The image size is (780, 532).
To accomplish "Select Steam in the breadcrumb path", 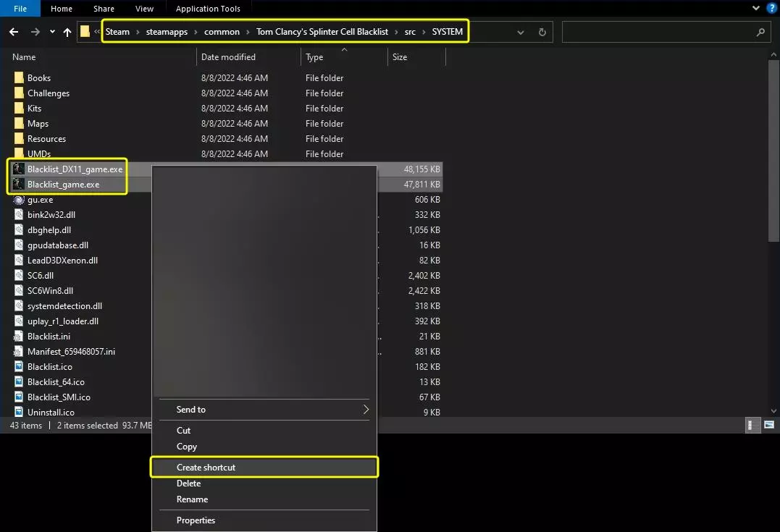I will 117,32.
